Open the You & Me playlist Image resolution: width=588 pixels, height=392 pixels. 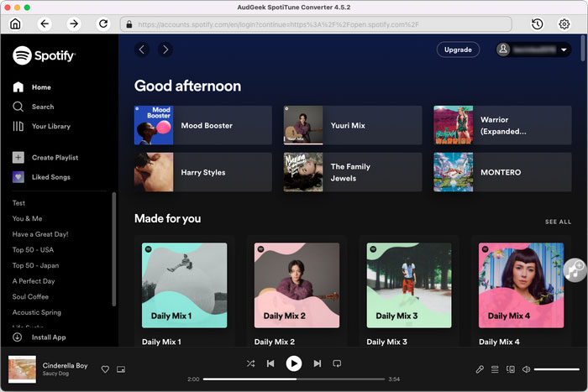pos(28,218)
